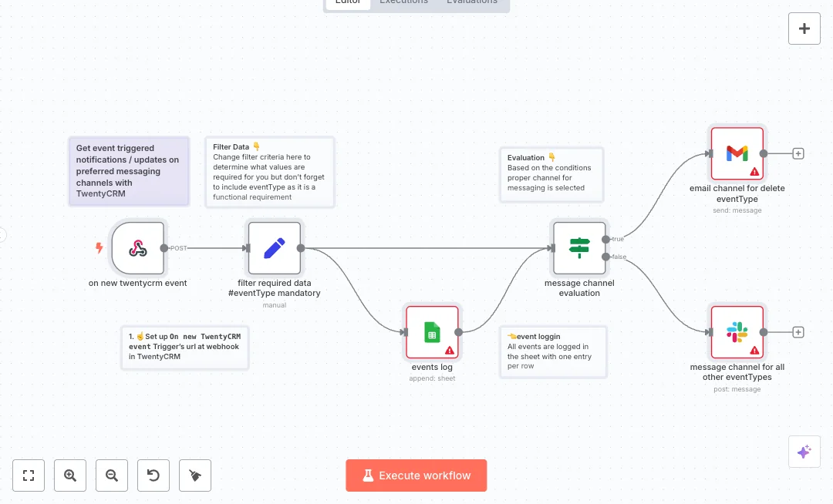Open the Slack message channel node

tap(737, 332)
